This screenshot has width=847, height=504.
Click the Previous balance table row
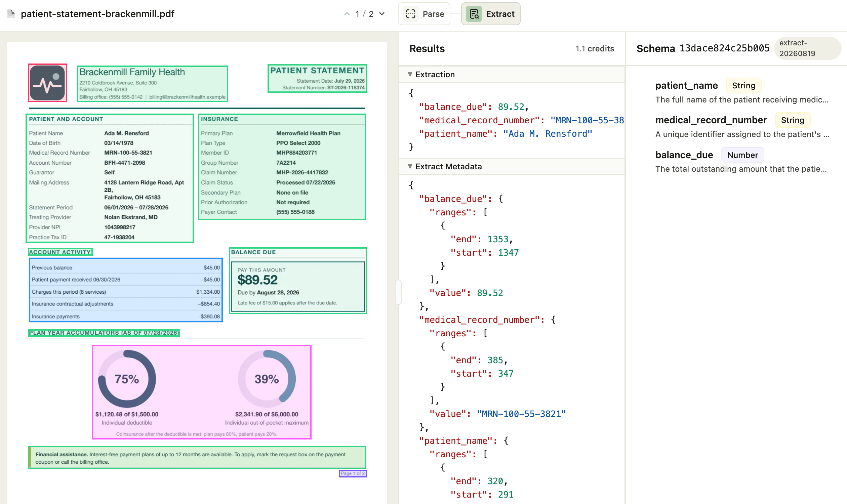[x=126, y=267]
